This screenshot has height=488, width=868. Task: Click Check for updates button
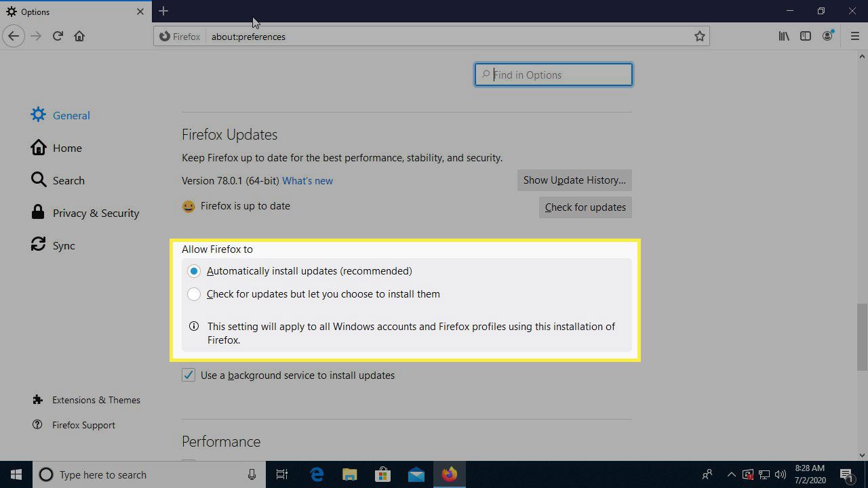coord(585,207)
